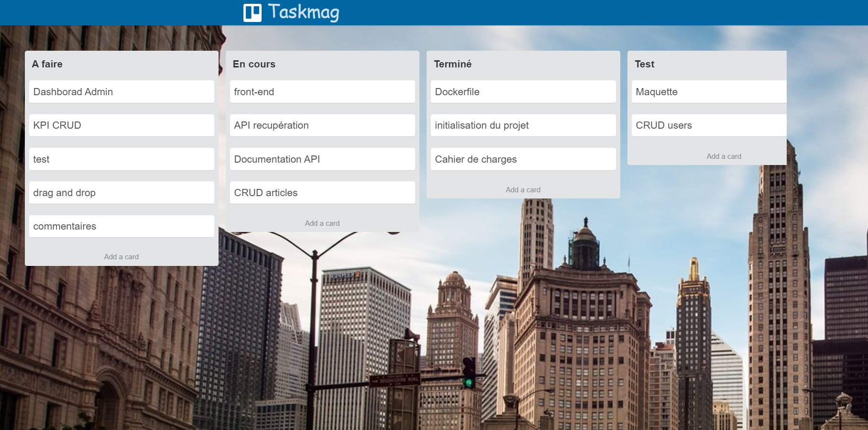
Task: Open the Maquette card
Action: 709,92
